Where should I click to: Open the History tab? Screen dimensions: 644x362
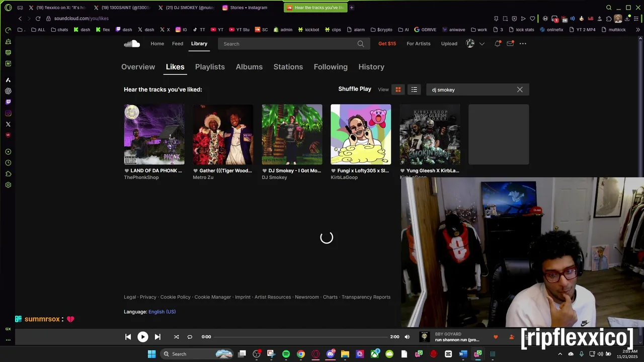[x=371, y=67]
